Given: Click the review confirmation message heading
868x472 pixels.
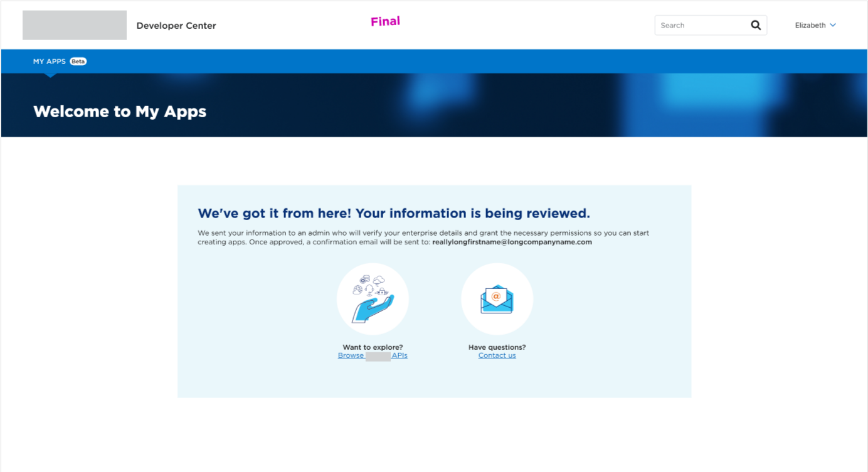Looking at the screenshot, I should (393, 212).
